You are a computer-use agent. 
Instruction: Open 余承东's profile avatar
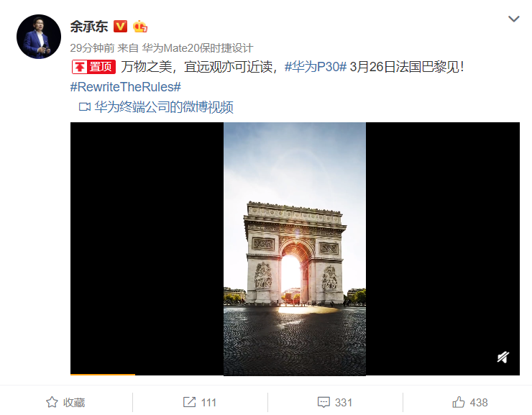(x=39, y=37)
